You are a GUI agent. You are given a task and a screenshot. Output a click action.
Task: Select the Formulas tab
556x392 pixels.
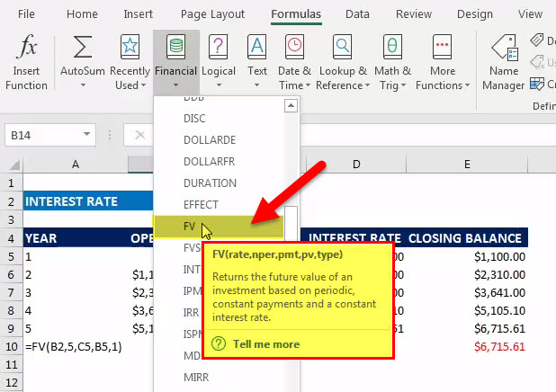[x=296, y=14]
